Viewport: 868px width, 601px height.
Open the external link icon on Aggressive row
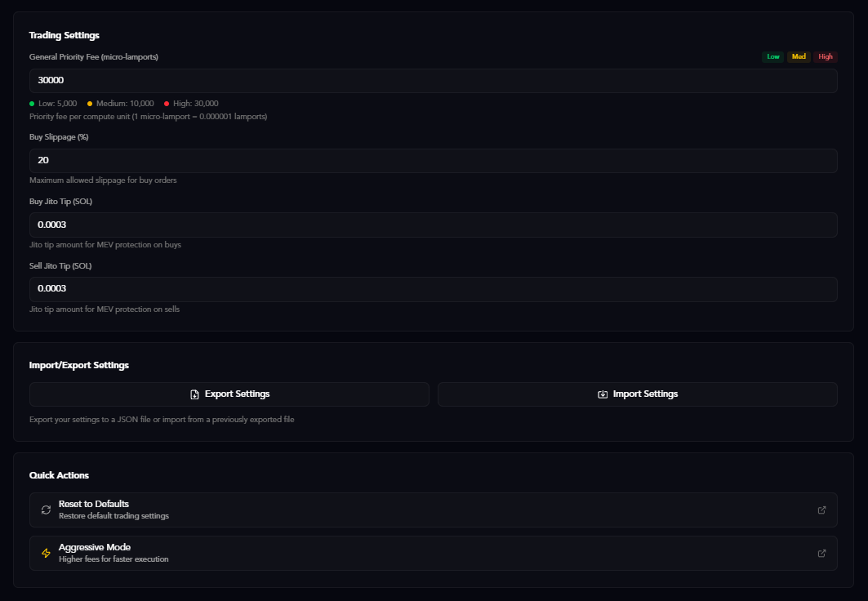(821, 553)
